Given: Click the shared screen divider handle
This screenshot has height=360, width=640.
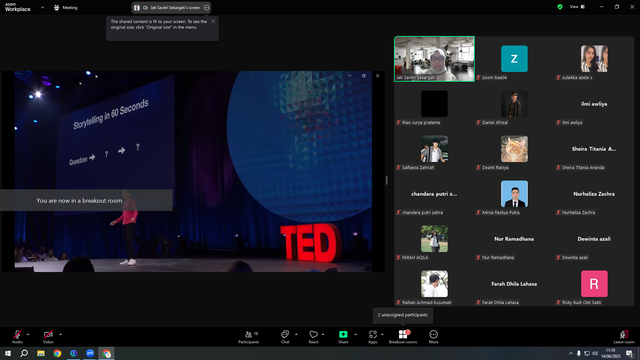Looking at the screenshot, I should 387,180.
